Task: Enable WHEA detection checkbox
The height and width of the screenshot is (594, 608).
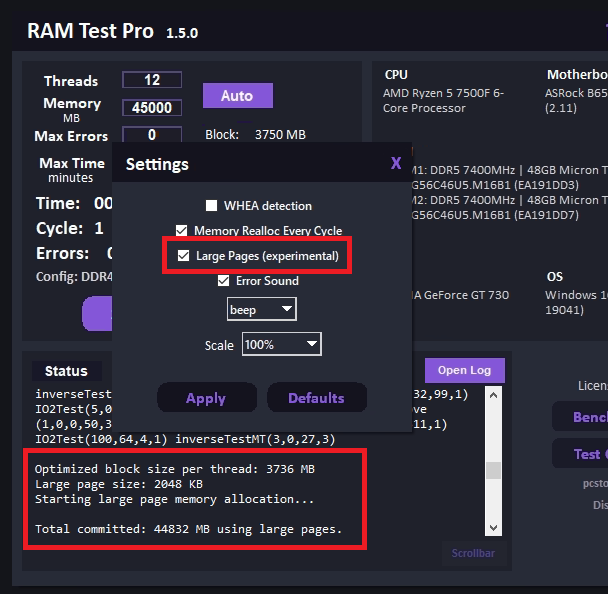Action: [211, 205]
